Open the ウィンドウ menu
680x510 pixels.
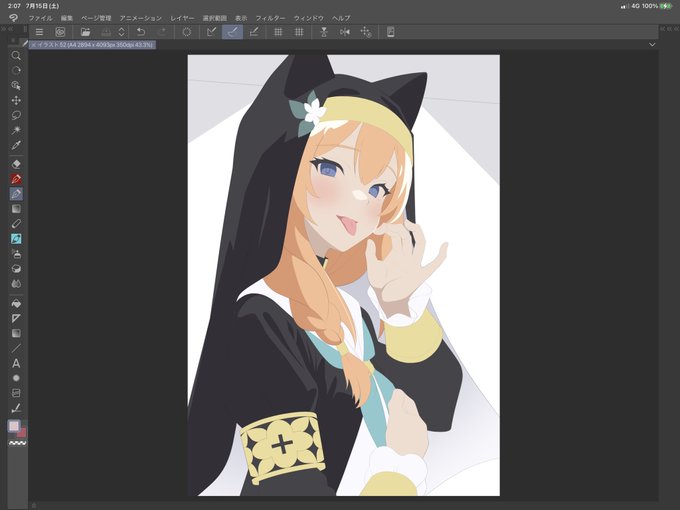tap(309, 18)
